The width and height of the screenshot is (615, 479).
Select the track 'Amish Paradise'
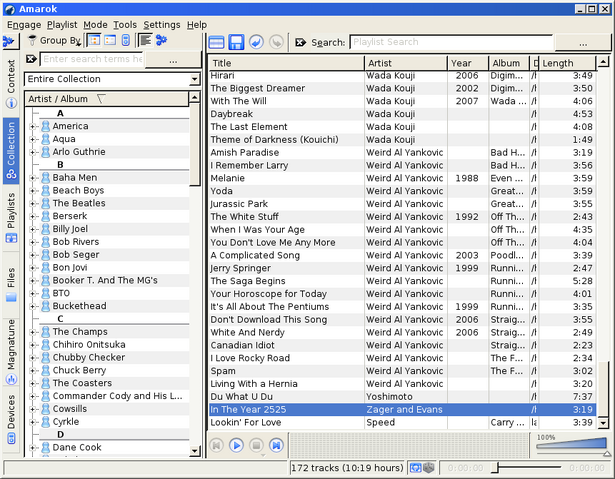[x=402, y=153]
